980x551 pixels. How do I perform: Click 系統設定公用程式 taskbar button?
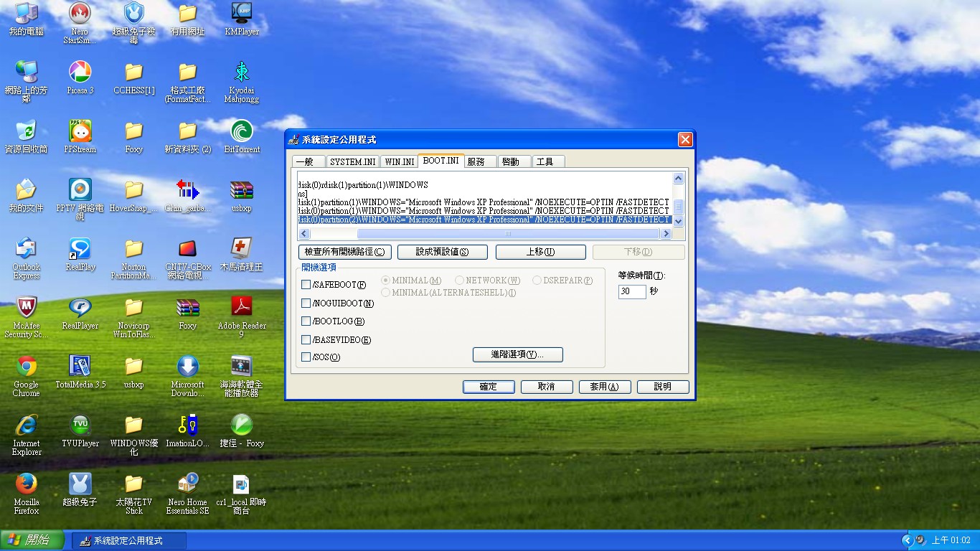pos(129,540)
